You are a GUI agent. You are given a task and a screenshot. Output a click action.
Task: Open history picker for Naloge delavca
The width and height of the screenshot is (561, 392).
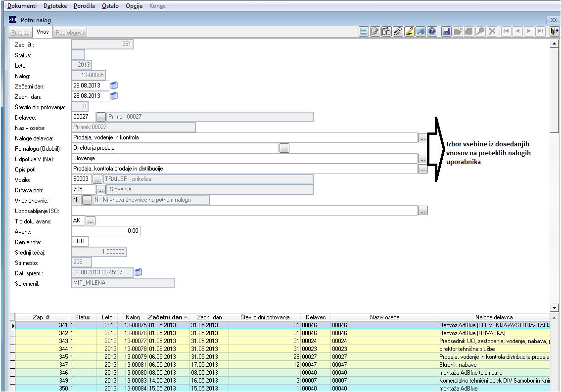coord(422,138)
